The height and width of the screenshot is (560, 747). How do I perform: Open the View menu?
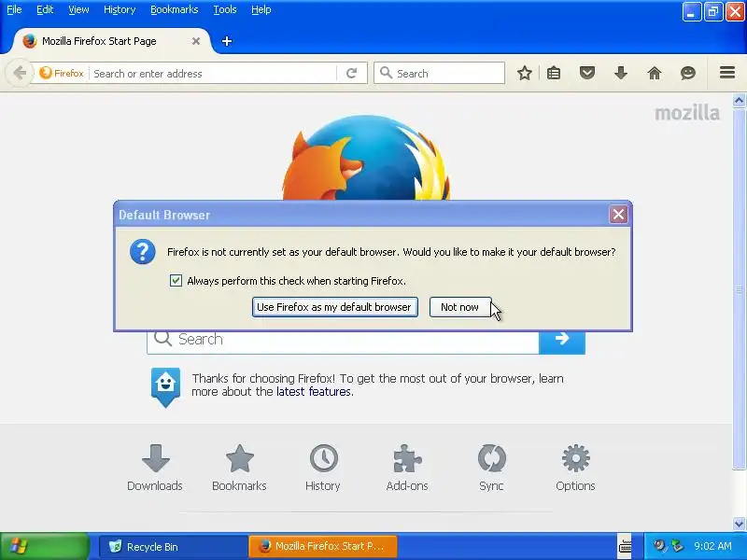[78, 9]
